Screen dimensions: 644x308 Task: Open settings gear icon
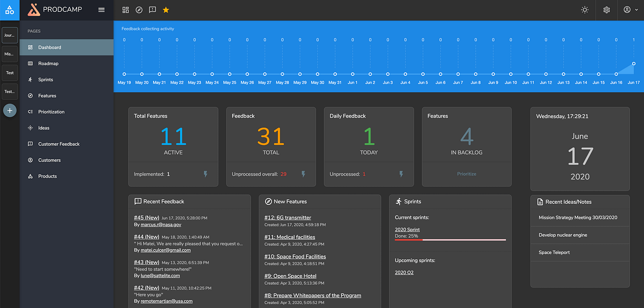coord(607,10)
